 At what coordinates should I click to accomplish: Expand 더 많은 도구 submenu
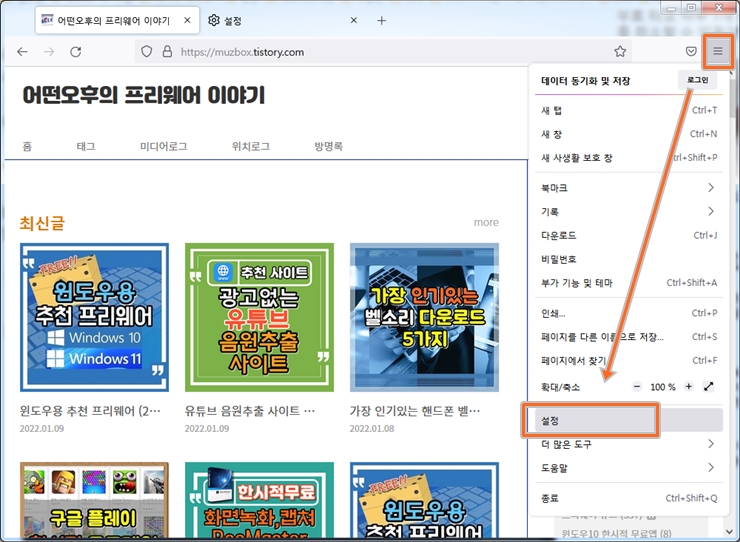(629, 444)
